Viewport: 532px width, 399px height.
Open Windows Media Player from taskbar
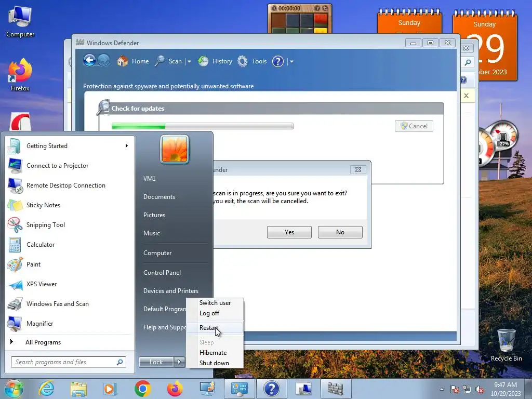point(110,389)
